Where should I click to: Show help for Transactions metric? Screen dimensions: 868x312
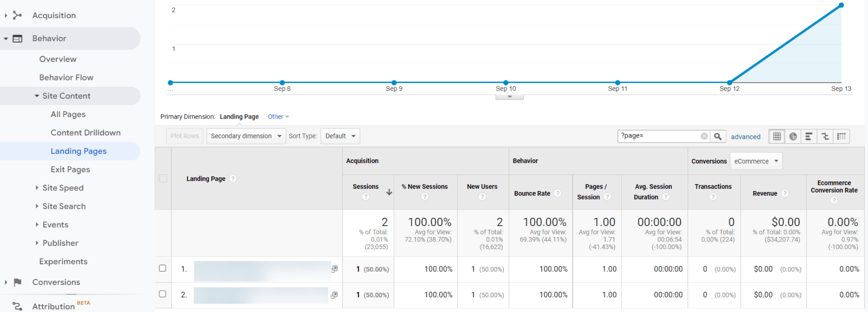713,196
